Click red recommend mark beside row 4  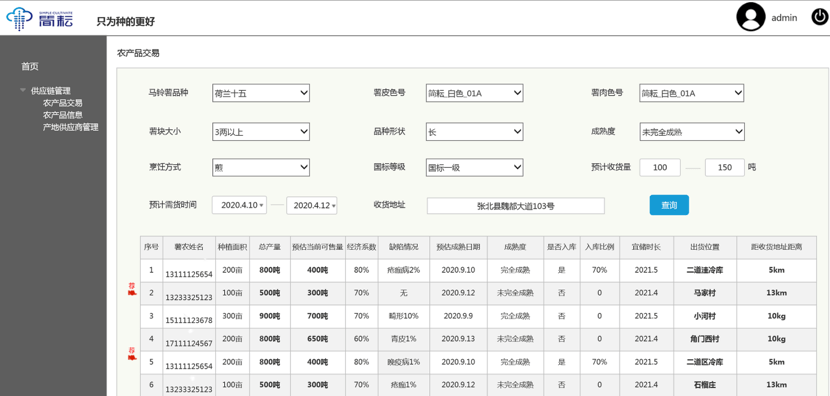click(132, 353)
